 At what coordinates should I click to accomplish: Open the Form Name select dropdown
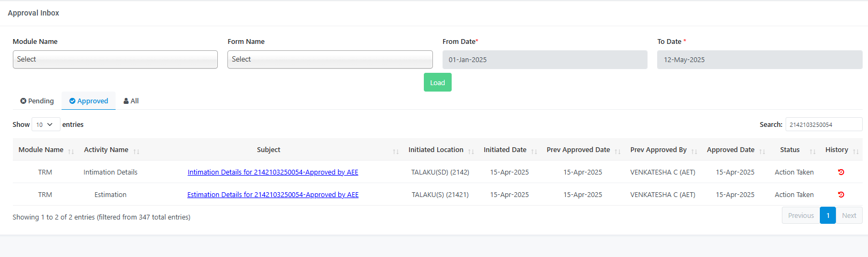(330, 59)
